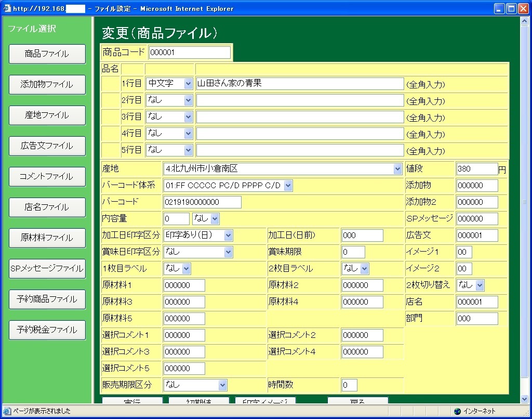Click the バーコード number field

[202, 202]
